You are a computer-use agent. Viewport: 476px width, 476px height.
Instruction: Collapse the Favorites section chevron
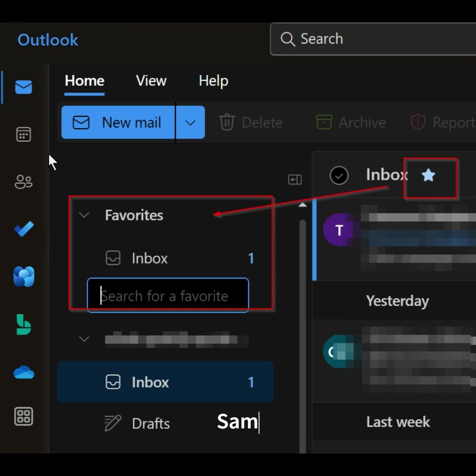coord(84,215)
